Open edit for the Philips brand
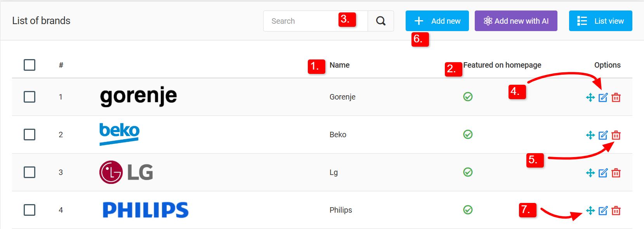The height and width of the screenshot is (229, 644). click(x=603, y=210)
